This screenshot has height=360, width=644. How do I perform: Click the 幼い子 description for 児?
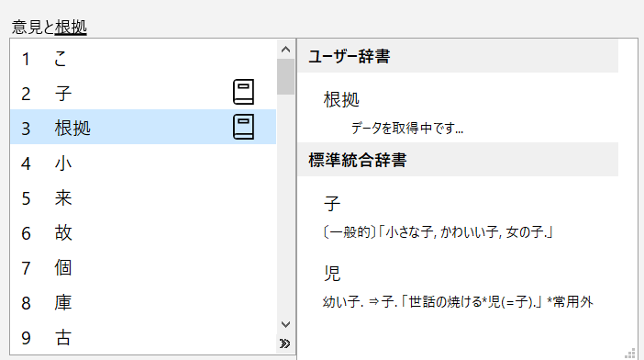458,302
